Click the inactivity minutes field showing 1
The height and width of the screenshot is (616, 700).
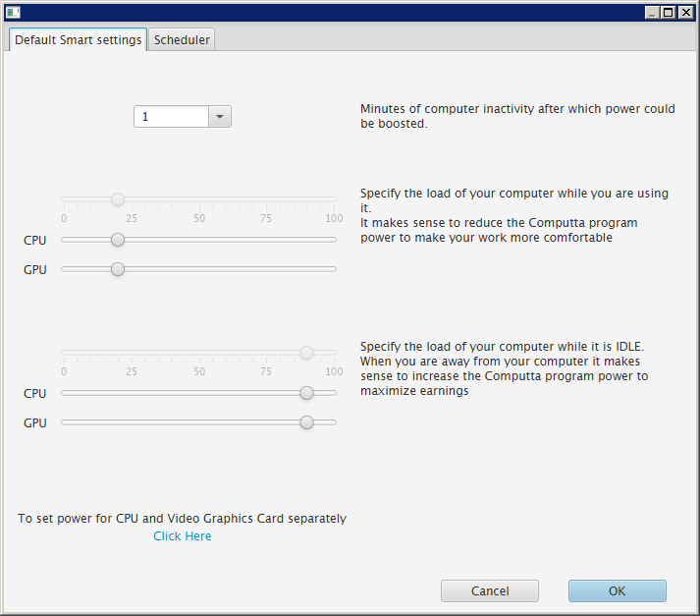point(171,117)
